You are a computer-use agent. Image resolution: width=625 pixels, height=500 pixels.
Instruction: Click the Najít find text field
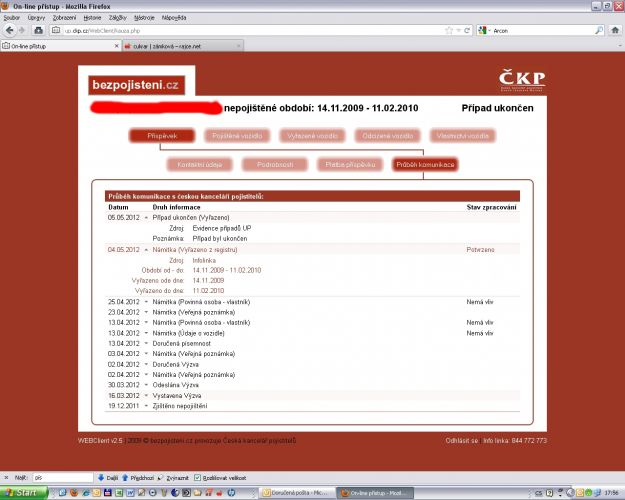pyautogui.click(x=63, y=477)
